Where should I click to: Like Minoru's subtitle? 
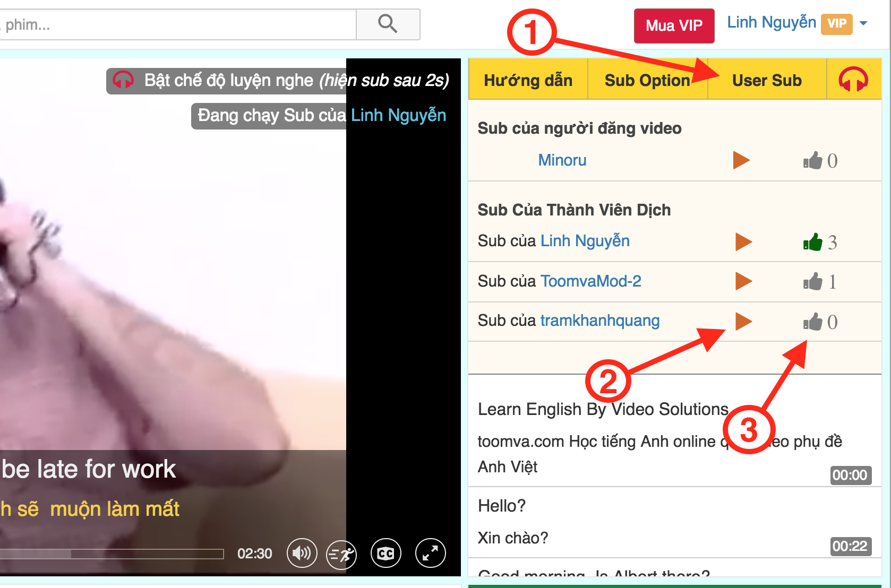coord(813,160)
